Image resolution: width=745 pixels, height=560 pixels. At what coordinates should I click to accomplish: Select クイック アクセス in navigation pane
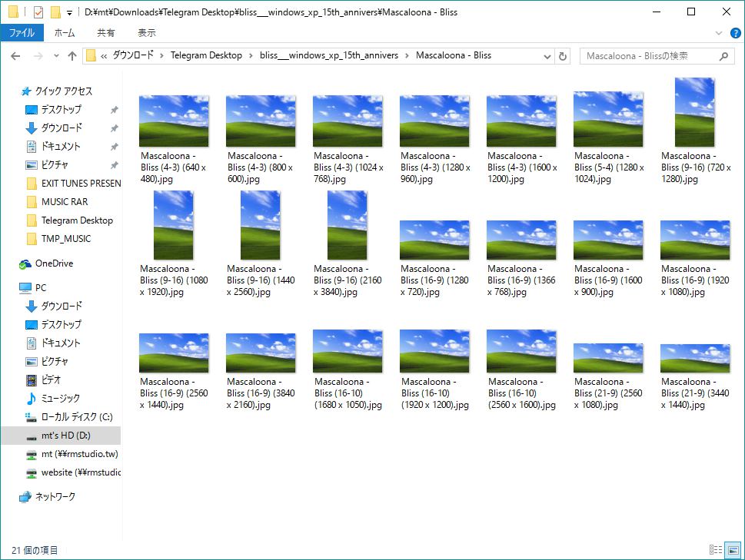(x=64, y=91)
